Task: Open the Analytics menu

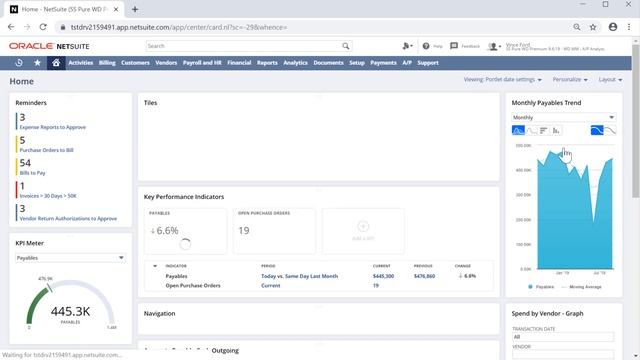Action: point(296,63)
